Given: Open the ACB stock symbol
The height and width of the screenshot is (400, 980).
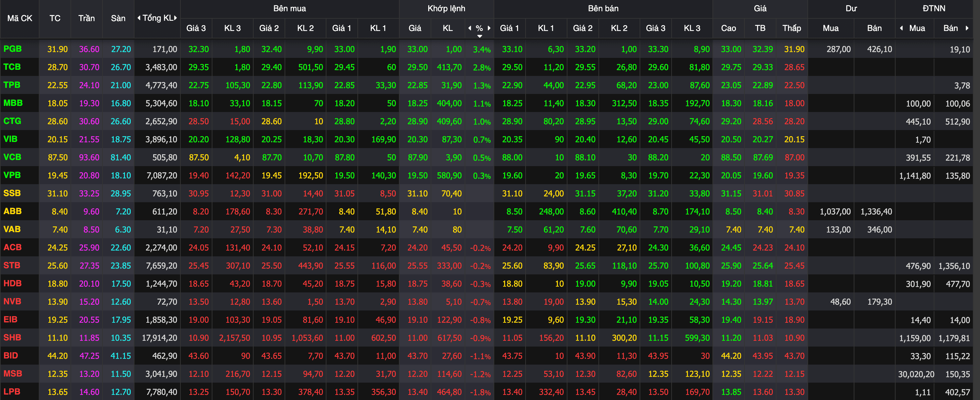Looking at the screenshot, I should pos(12,247).
